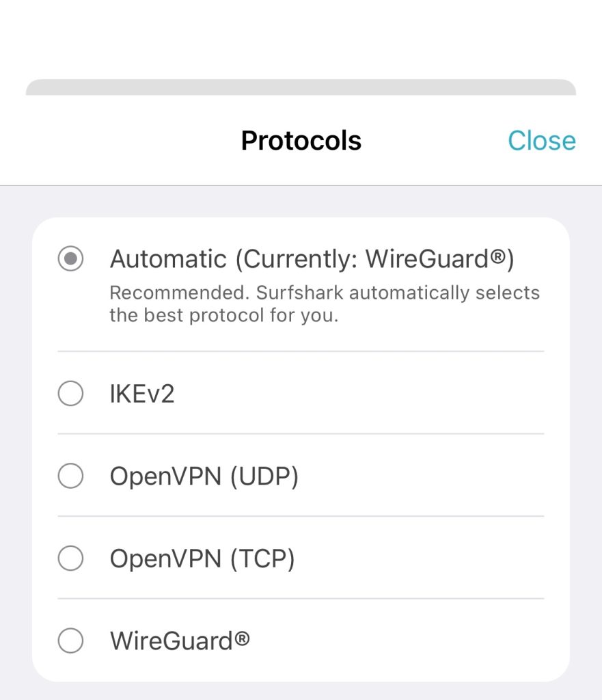The width and height of the screenshot is (602, 700).
Task: Tap the 'OpenVPN (UDP)' label text
Action: 204,476
